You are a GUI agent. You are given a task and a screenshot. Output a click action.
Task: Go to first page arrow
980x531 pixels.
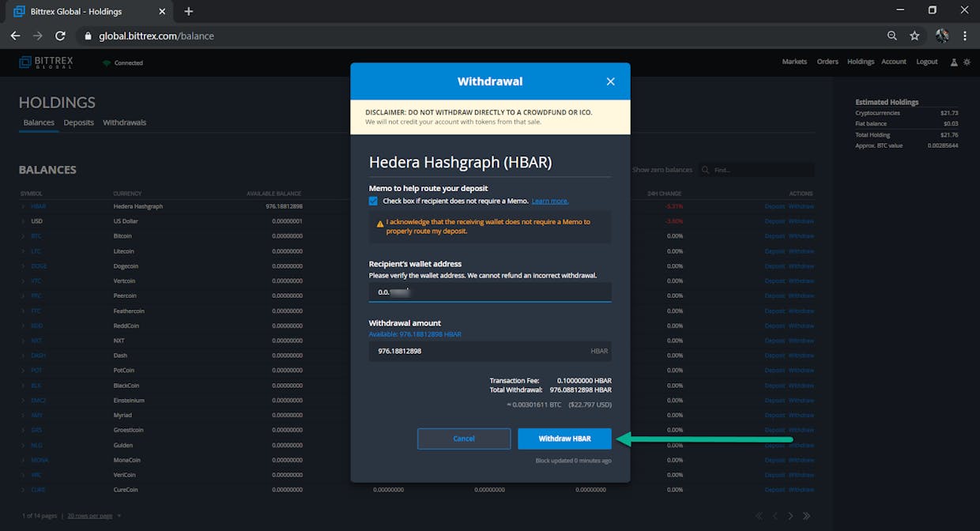(x=759, y=516)
